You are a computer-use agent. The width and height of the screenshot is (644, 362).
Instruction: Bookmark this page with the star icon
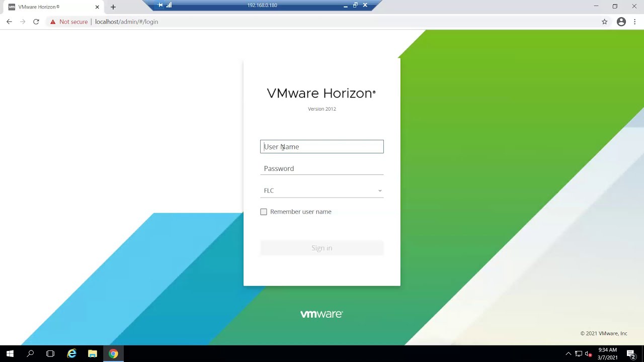tap(605, 22)
